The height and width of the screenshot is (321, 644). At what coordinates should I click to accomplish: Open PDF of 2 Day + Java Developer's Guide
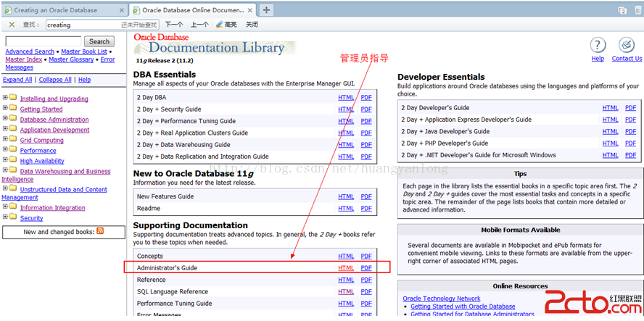630,132
